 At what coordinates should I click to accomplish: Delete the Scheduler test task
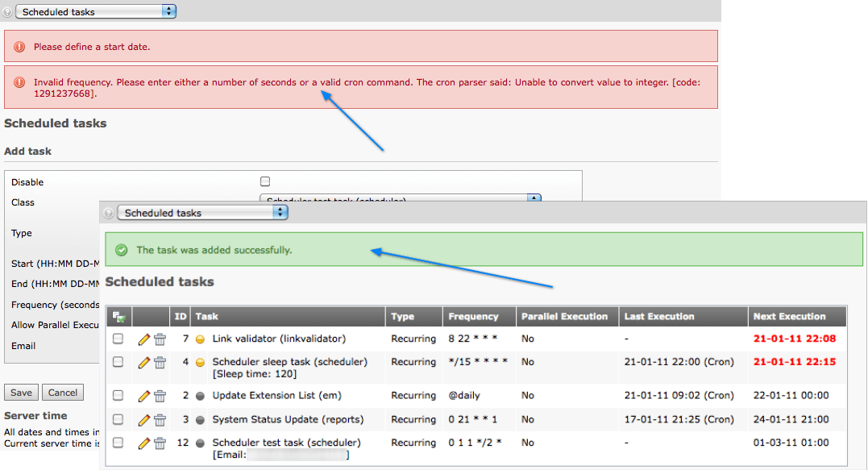pos(160,443)
